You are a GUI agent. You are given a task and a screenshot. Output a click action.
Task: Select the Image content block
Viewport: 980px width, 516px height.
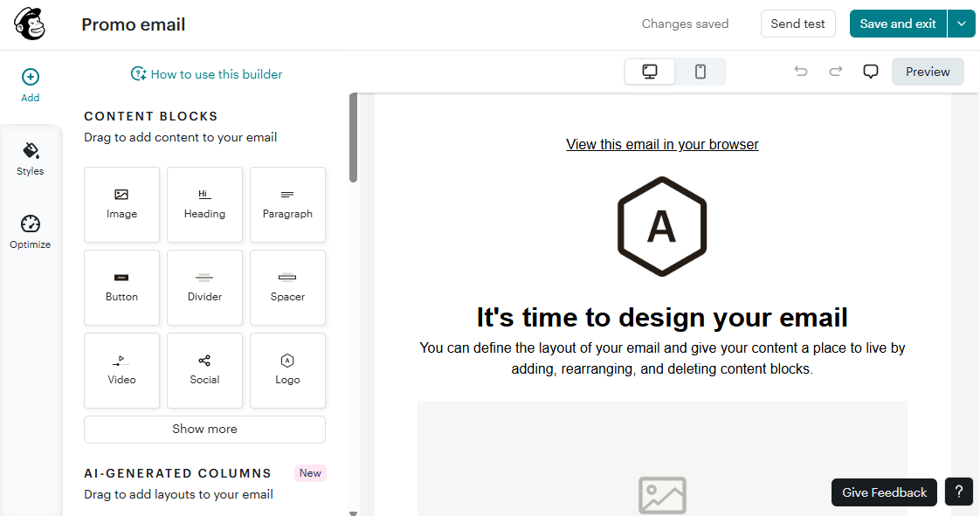pyautogui.click(x=121, y=204)
